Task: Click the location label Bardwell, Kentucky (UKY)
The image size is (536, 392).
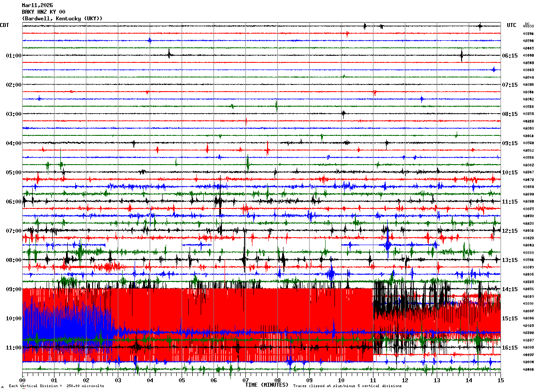Action: pyautogui.click(x=62, y=19)
